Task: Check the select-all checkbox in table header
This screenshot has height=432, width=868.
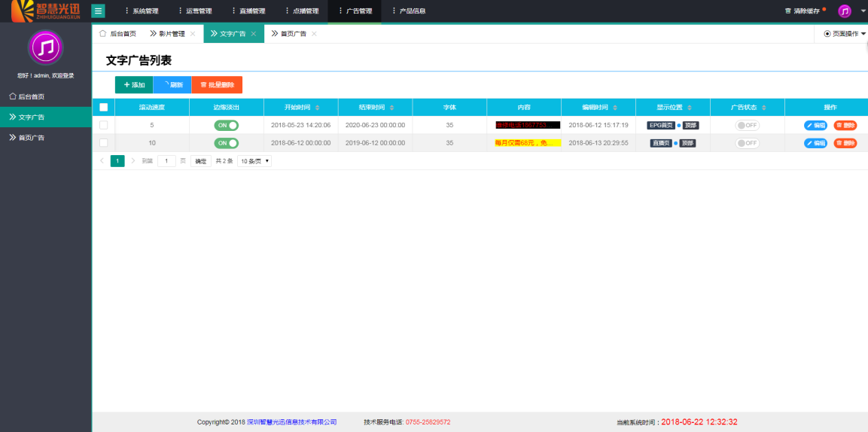Action: pos(104,108)
